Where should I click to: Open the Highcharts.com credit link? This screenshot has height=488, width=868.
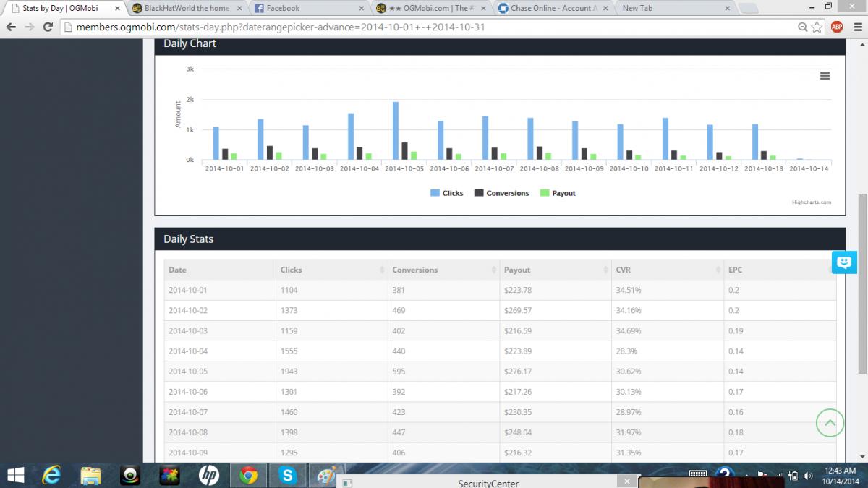coord(812,202)
